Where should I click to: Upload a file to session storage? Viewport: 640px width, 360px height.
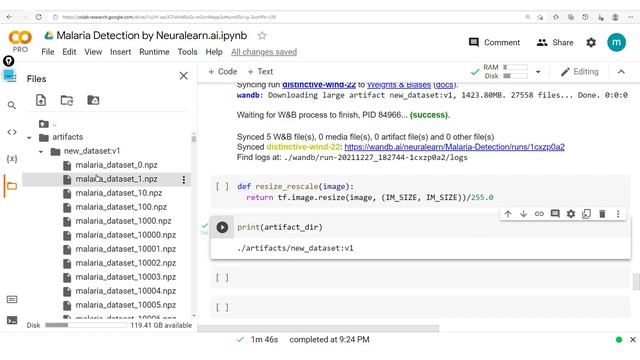pos(41,100)
